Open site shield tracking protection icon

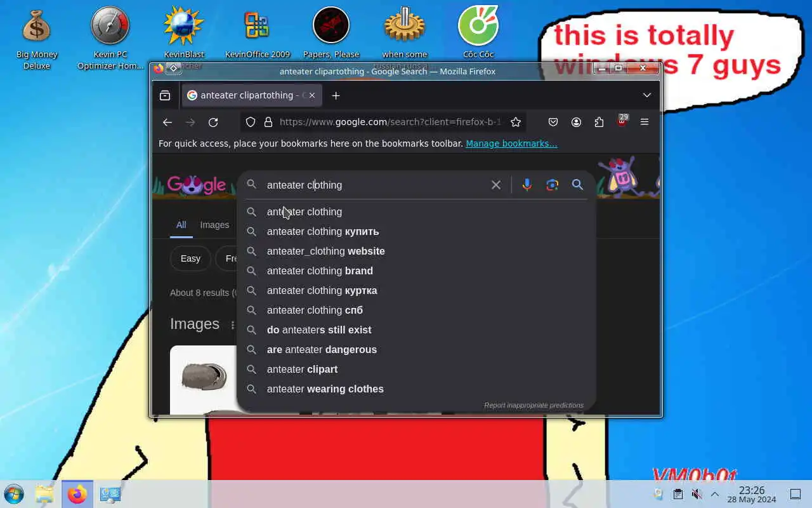click(251, 122)
